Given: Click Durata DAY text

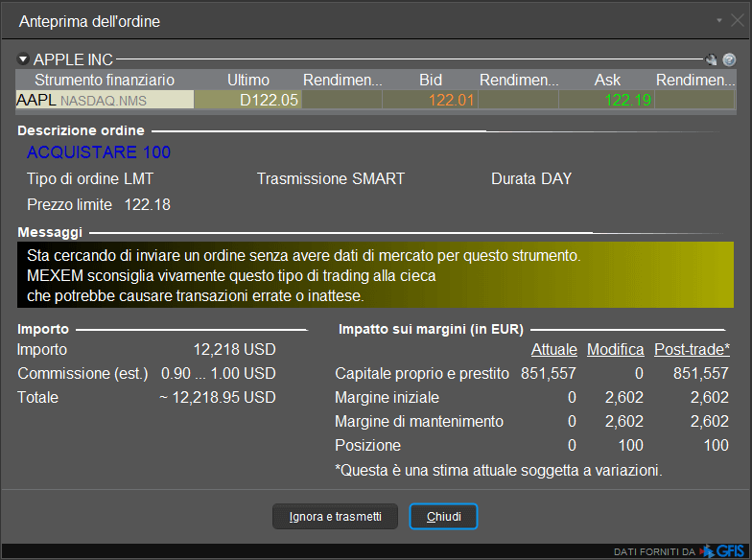Looking at the screenshot, I should pyautogui.click(x=531, y=178).
